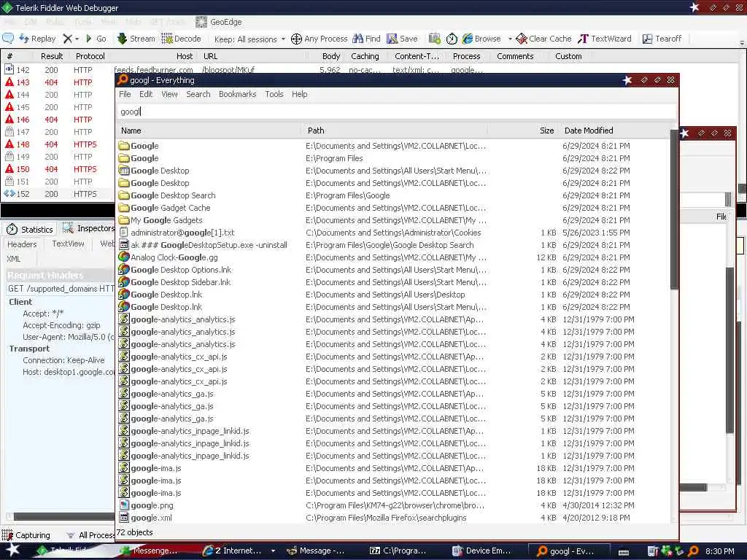Switch to C:\Progra... taskbar button
This screenshot has width=747, height=560.
tap(398, 551)
